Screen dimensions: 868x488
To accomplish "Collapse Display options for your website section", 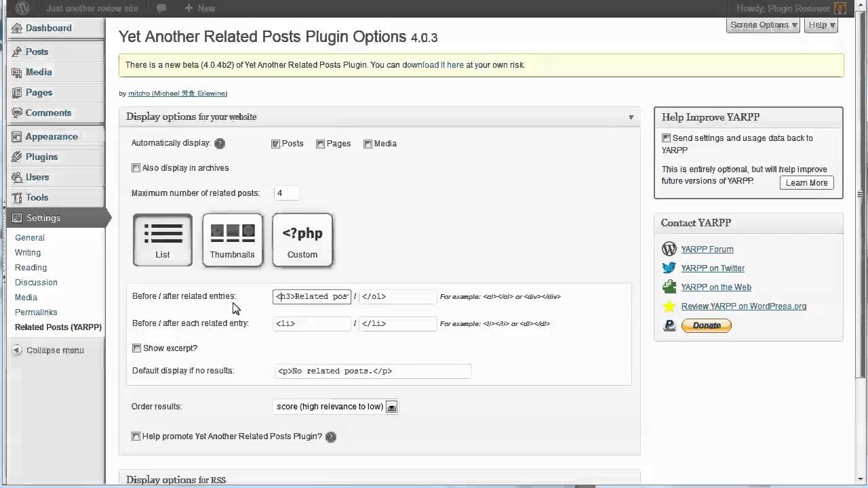I will pos(631,117).
